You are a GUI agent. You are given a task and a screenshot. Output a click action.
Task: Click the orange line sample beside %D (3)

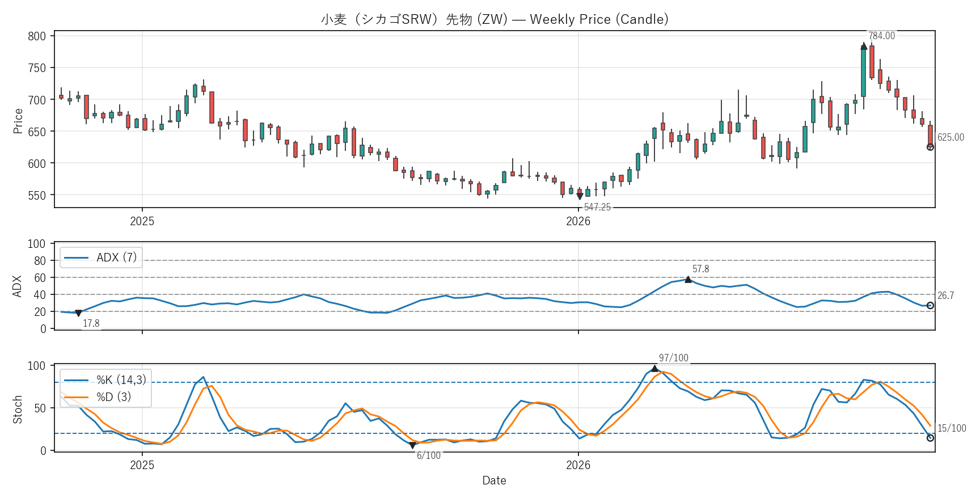(x=77, y=397)
